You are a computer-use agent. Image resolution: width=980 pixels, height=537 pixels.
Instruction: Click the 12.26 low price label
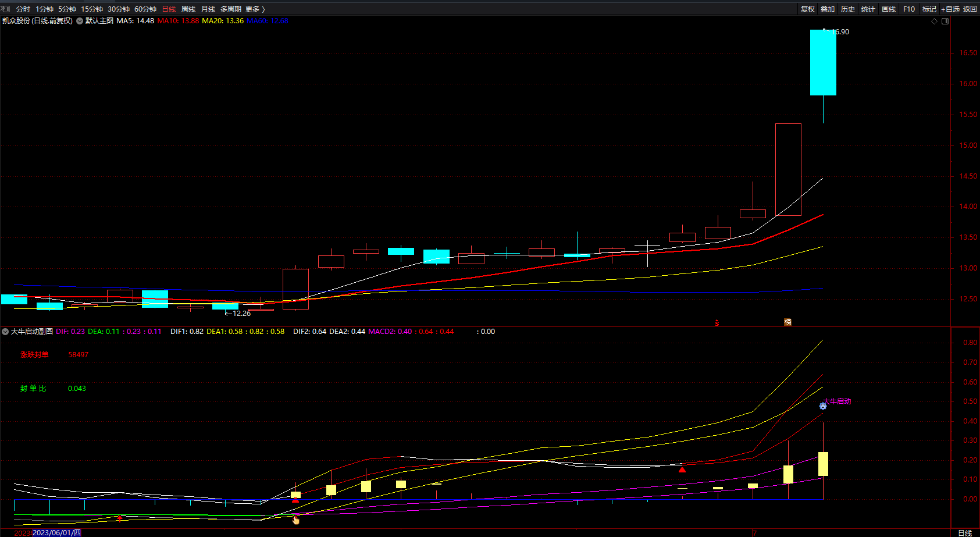pos(242,314)
